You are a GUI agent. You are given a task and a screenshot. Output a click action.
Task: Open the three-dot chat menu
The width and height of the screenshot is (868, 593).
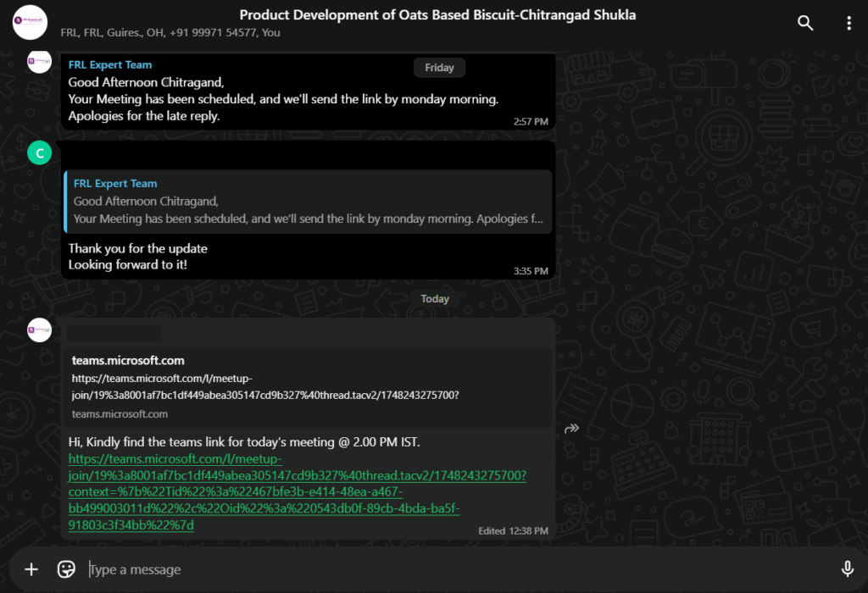click(x=849, y=23)
